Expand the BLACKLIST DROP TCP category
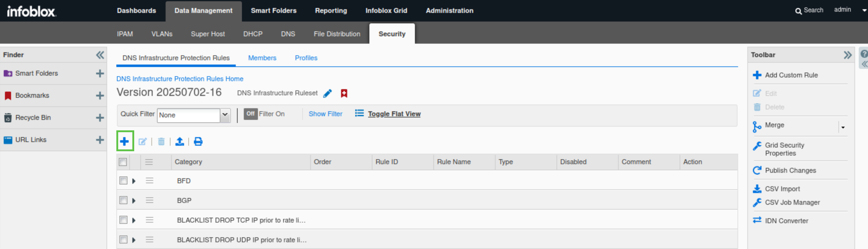 [134, 220]
